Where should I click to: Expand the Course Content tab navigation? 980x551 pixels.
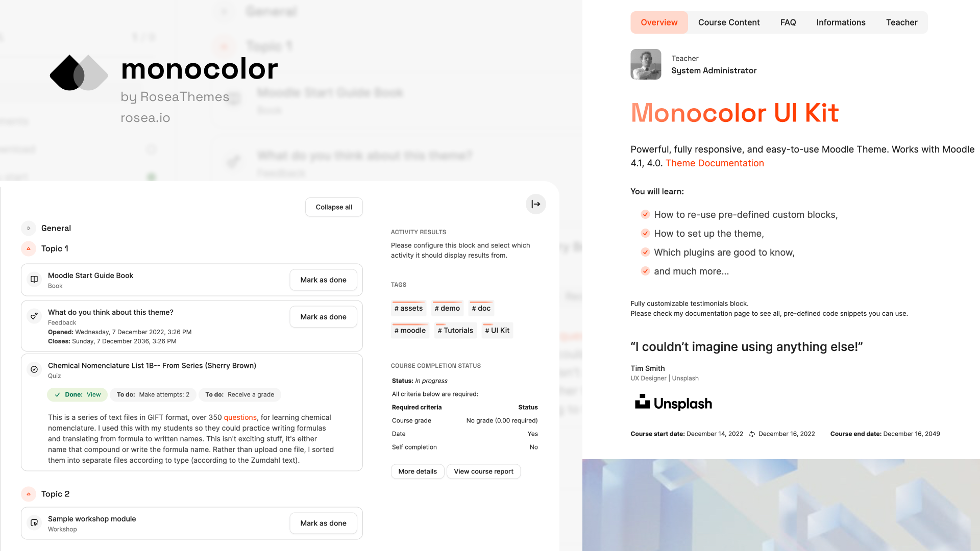(729, 22)
